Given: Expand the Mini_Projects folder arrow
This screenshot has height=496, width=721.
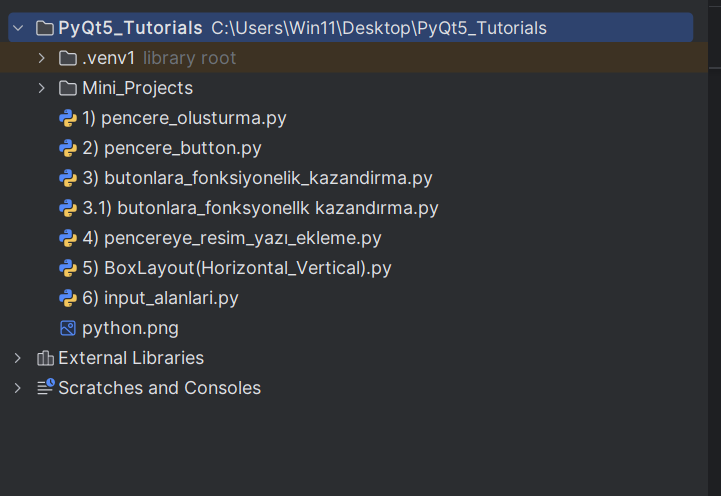Looking at the screenshot, I should click(41, 88).
